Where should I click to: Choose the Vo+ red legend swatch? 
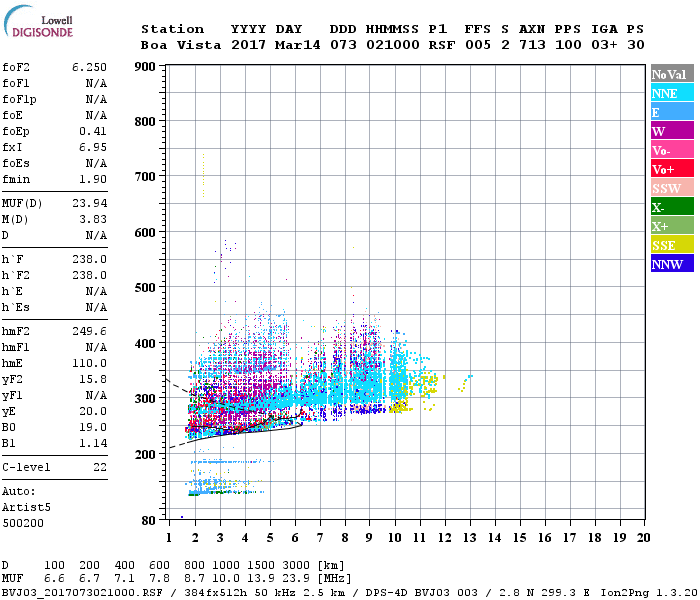coord(671,169)
